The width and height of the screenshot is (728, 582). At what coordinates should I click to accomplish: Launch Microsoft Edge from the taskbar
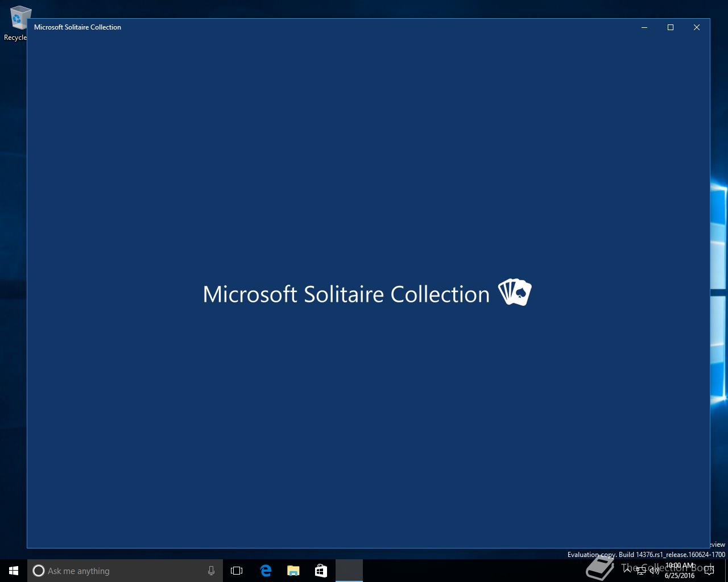265,571
